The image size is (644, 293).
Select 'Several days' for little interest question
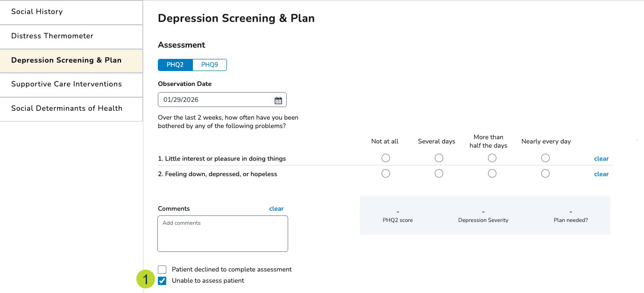(439, 158)
